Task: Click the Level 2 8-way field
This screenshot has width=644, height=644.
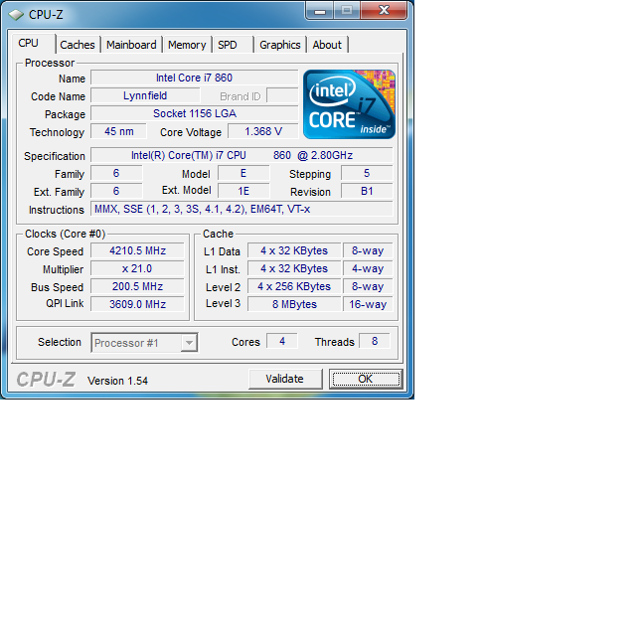Action: tap(368, 286)
